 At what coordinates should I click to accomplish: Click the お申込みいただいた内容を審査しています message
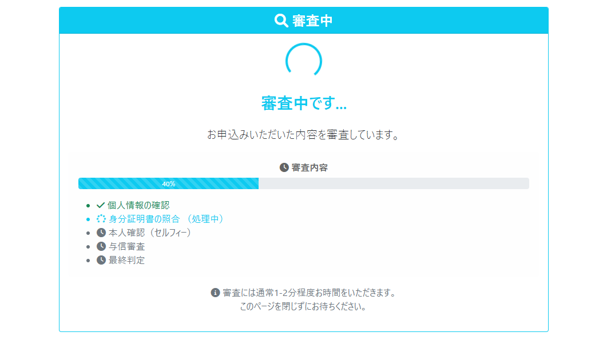303,134
